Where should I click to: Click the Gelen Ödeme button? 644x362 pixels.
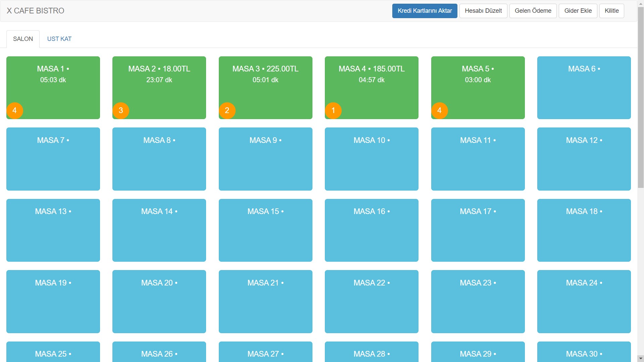pos(533,11)
